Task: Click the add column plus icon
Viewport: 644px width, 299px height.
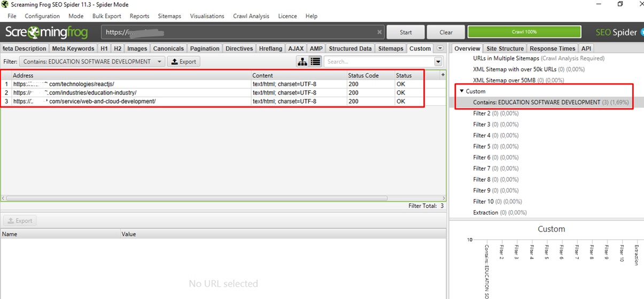Action: tap(443, 75)
